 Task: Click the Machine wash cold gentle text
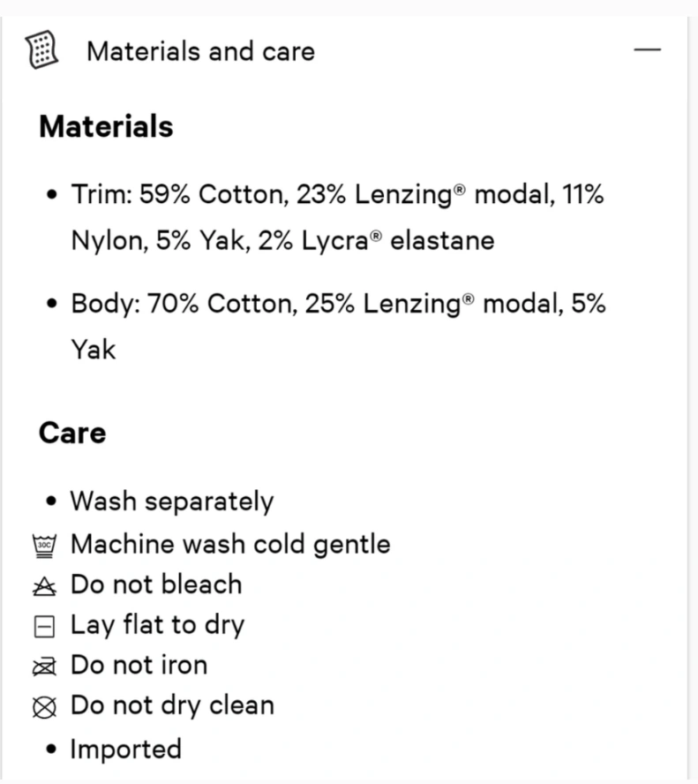click(230, 544)
